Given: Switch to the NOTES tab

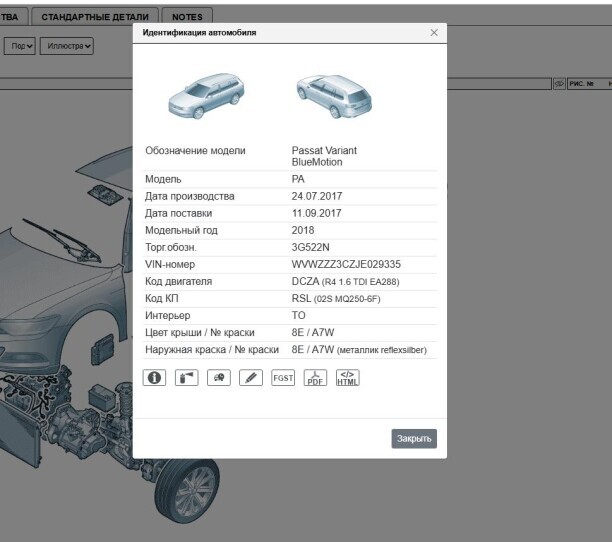Looking at the screenshot, I should pyautogui.click(x=187, y=17).
